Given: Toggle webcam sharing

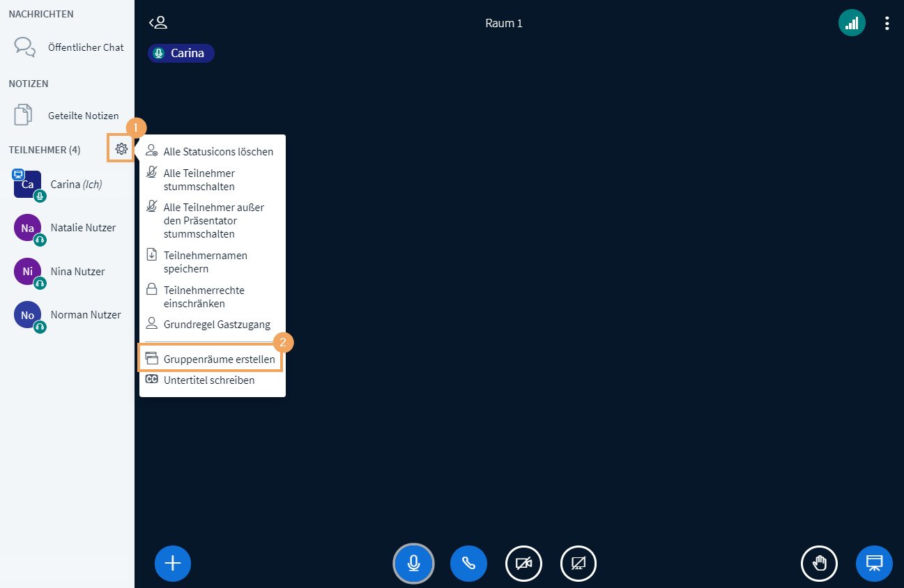Looking at the screenshot, I should [523, 564].
